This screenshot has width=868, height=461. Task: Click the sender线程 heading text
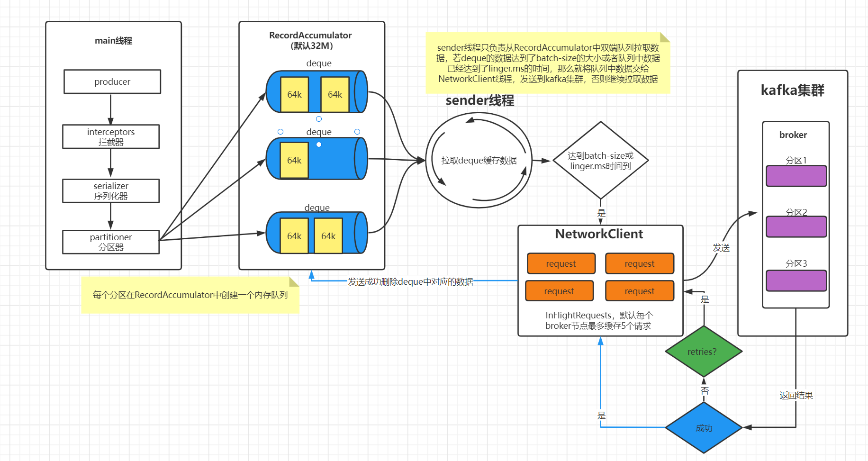480,100
